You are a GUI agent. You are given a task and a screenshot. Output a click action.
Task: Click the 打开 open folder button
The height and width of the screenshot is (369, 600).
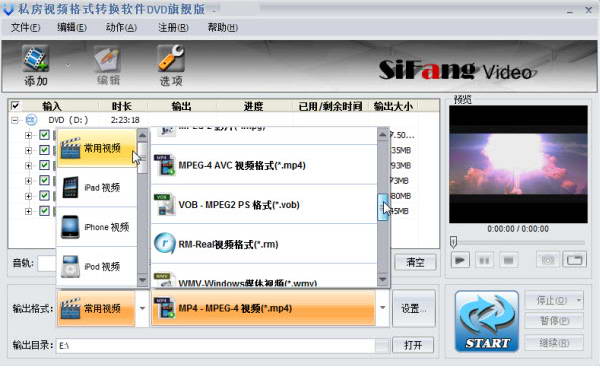413,345
